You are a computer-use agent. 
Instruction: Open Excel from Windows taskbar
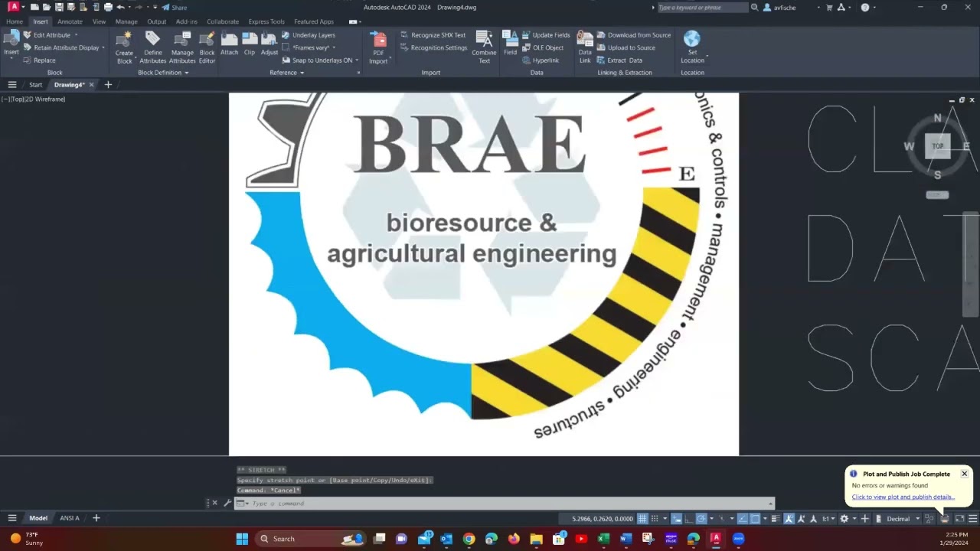click(x=603, y=539)
